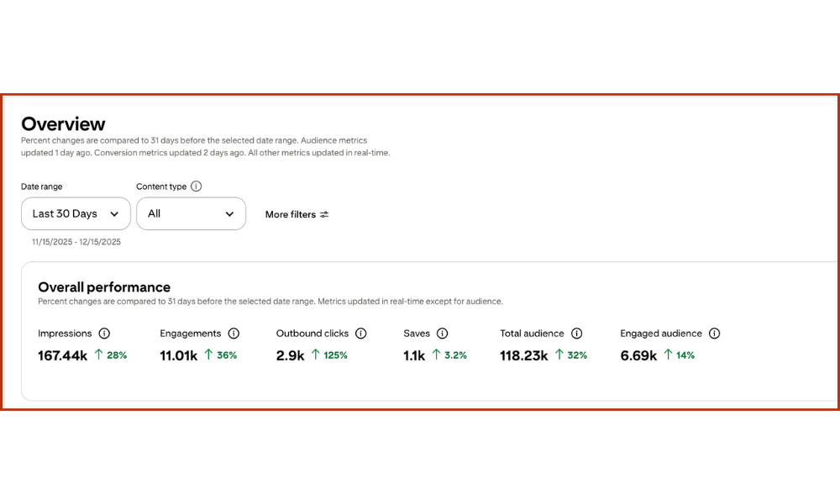Click the 125% increase next to Outbound clicks

pyautogui.click(x=329, y=355)
